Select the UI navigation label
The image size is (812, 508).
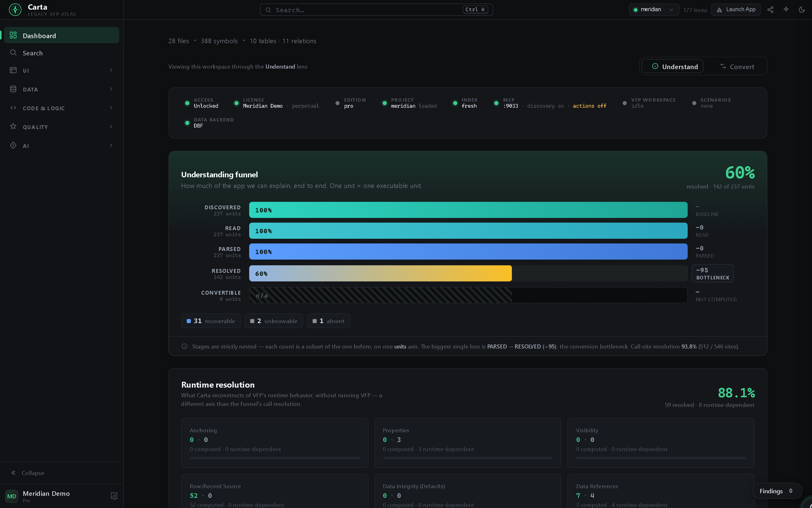click(26, 71)
